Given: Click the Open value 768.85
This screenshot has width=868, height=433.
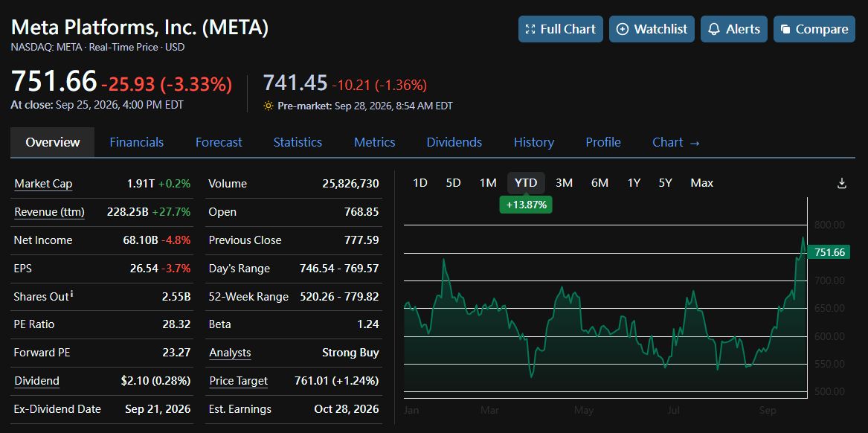Looking at the screenshot, I should pos(361,212).
